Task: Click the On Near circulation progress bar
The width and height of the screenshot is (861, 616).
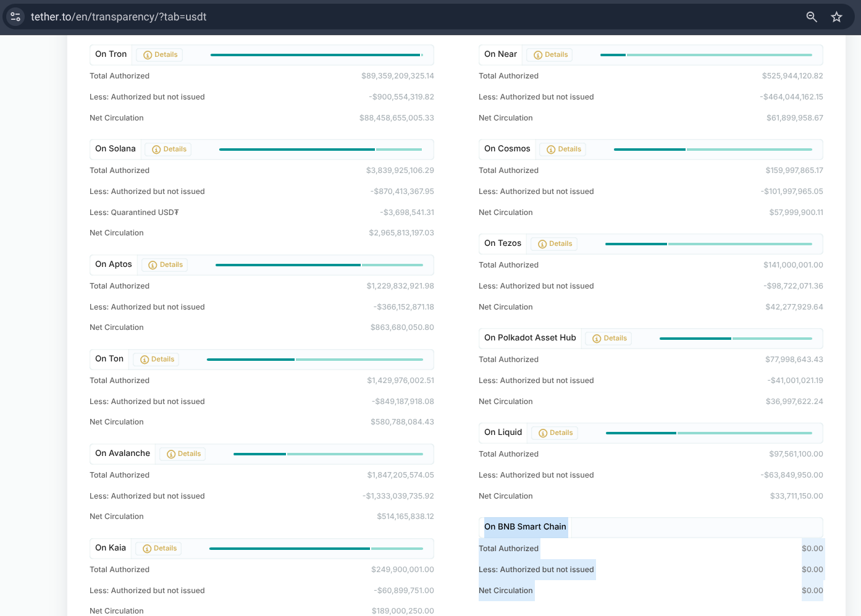Action: click(706, 55)
